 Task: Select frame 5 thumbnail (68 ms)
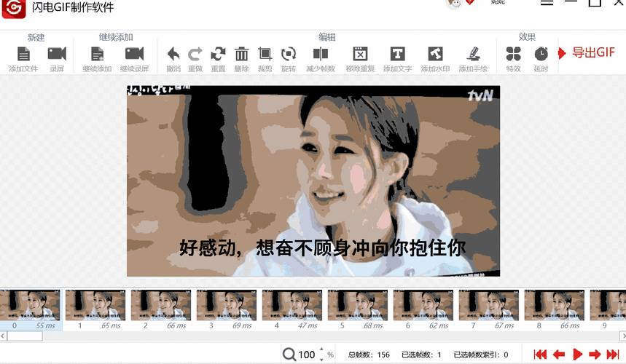[x=357, y=305]
